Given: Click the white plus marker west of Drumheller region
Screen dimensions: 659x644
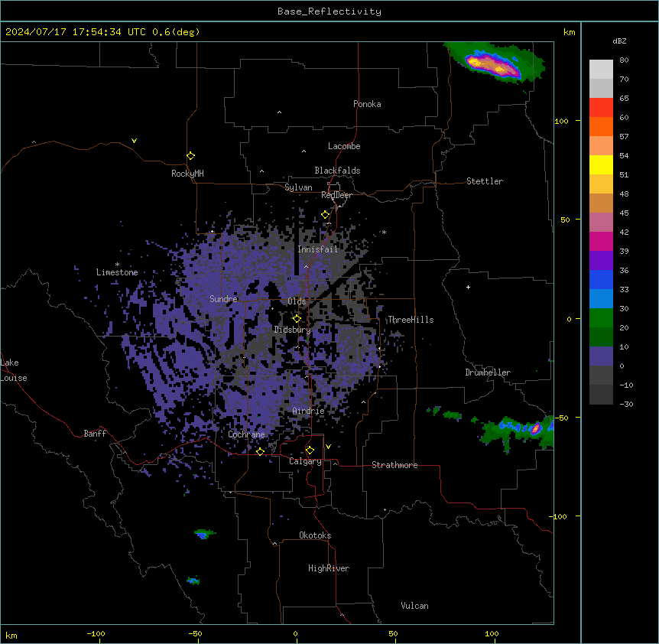Looking at the screenshot, I should click(x=468, y=287).
